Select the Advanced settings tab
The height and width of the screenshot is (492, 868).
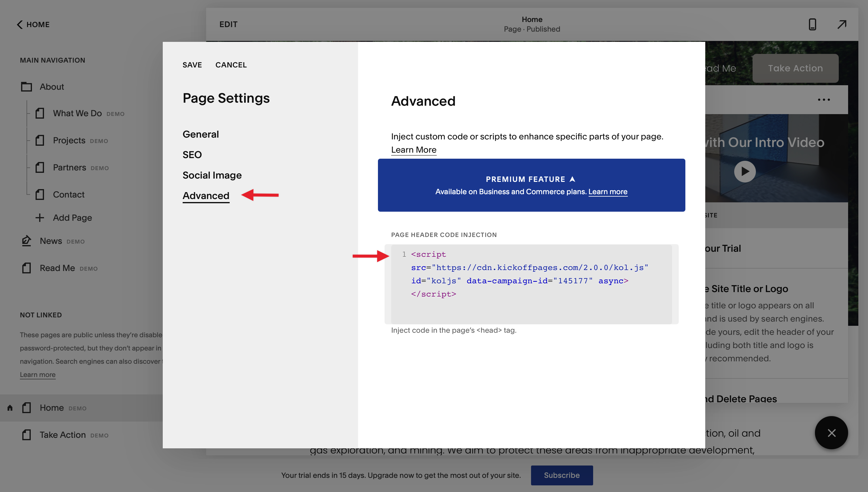click(x=206, y=196)
